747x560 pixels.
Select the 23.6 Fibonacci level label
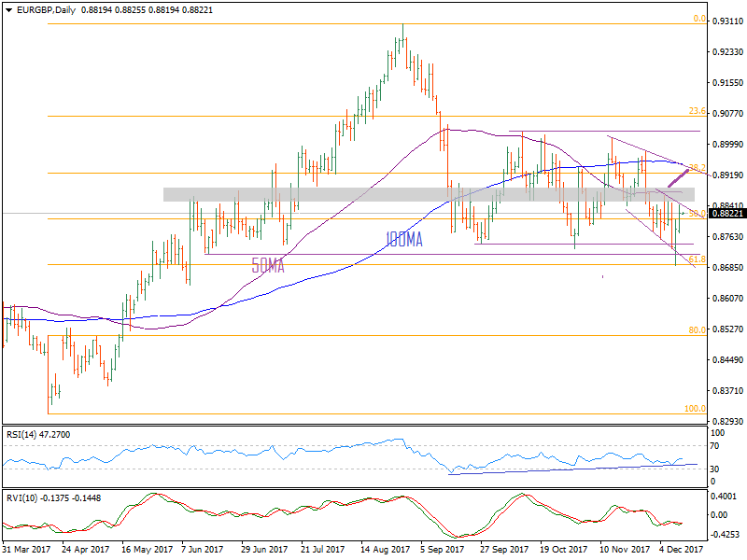point(696,111)
